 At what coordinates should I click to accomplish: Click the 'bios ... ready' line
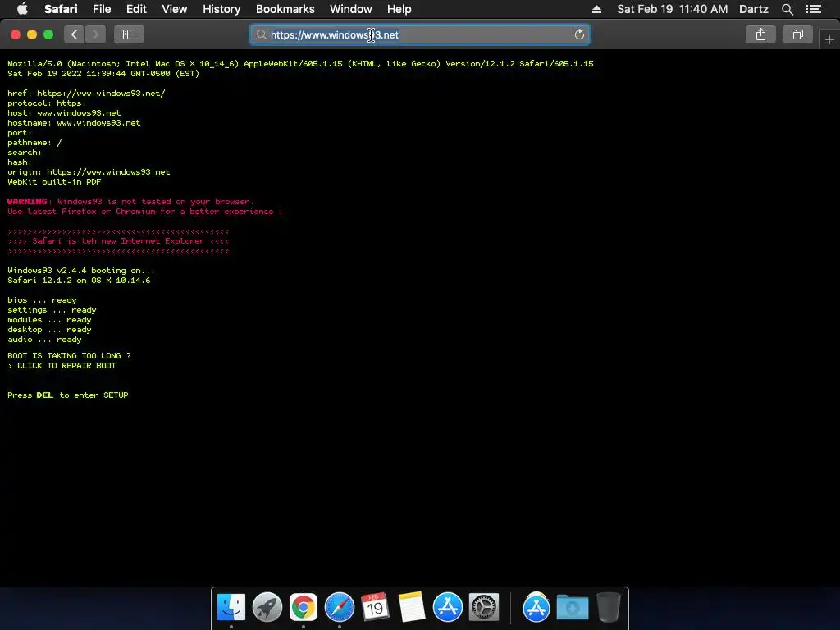42,300
